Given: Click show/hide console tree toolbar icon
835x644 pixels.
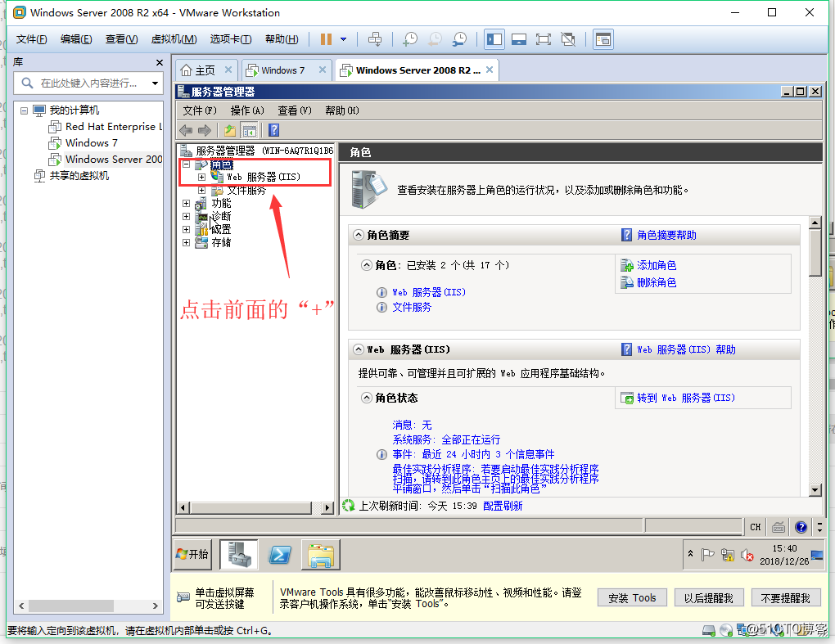Looking at the screenshot, I should pyautogui.click(x=249, y=130).
